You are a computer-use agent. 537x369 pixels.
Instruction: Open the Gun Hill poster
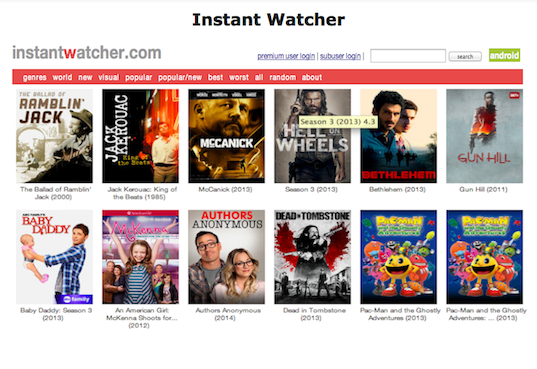484,136
